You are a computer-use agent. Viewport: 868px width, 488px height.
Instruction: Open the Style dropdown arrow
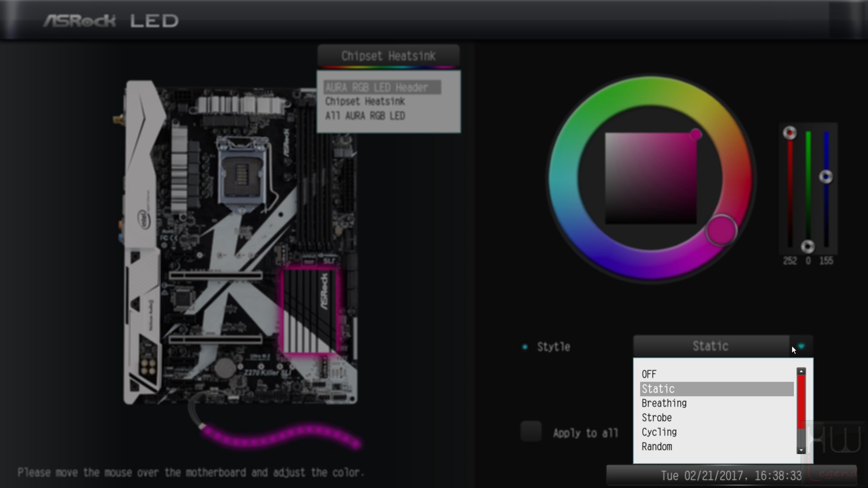click(x=801, y=347)
